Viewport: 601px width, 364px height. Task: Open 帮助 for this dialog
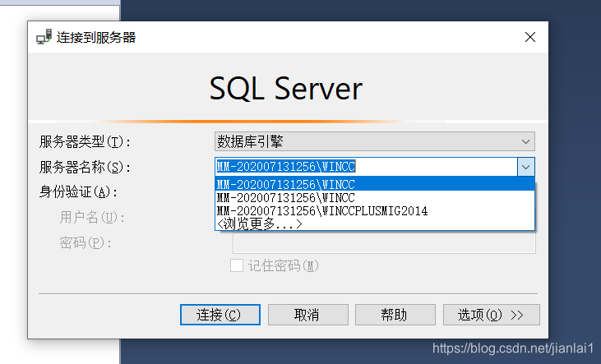click(395, 315)
